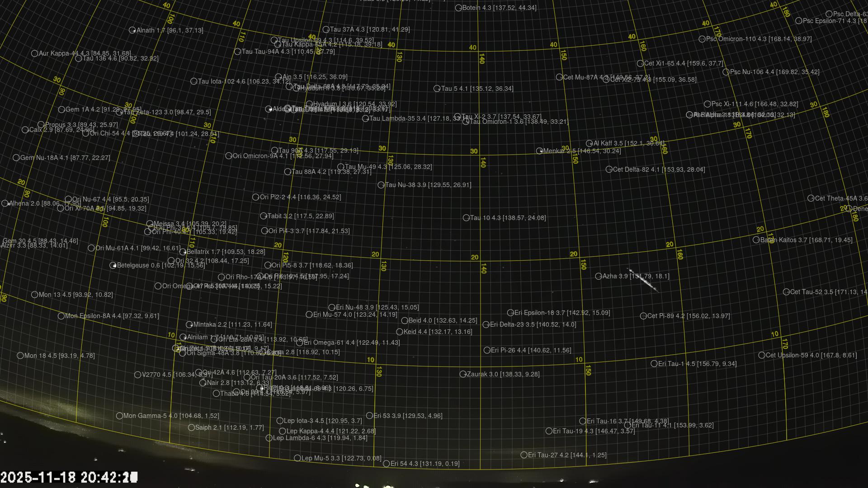
Task: Select the Azha star marker circle
Action: [x=599, y=276]
